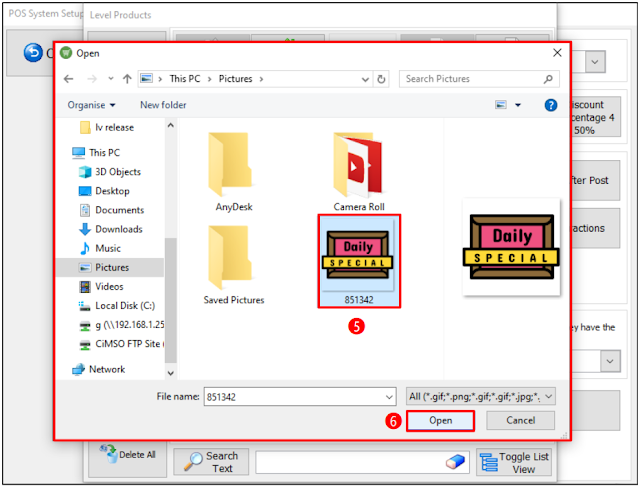Select Desktop in the navigation pane

[104, 191]
